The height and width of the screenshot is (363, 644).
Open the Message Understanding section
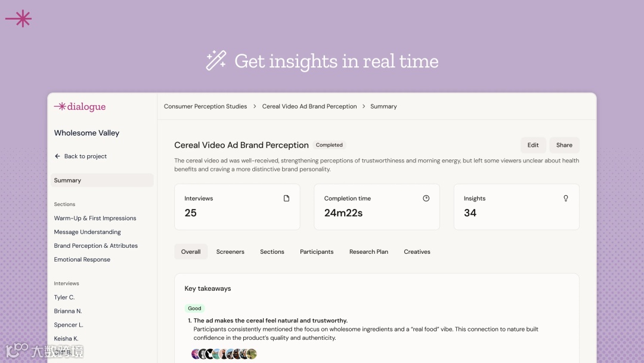pos(88,232)
